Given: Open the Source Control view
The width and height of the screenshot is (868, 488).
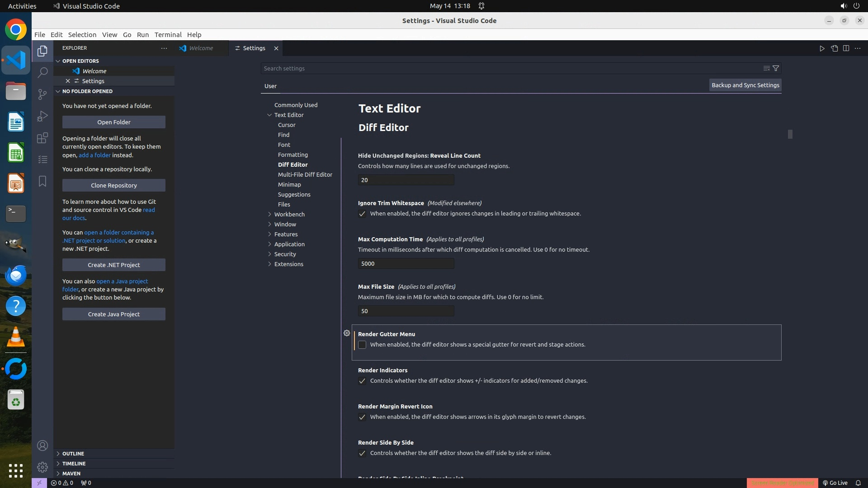Looking at the screenshot, I should pyautogui.click(x=42, y=94).
